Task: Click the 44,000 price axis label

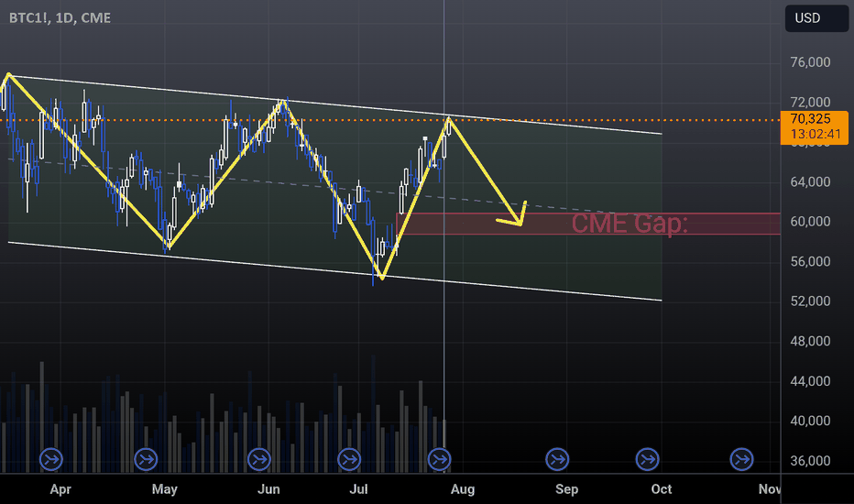Action: pos(810,381)
